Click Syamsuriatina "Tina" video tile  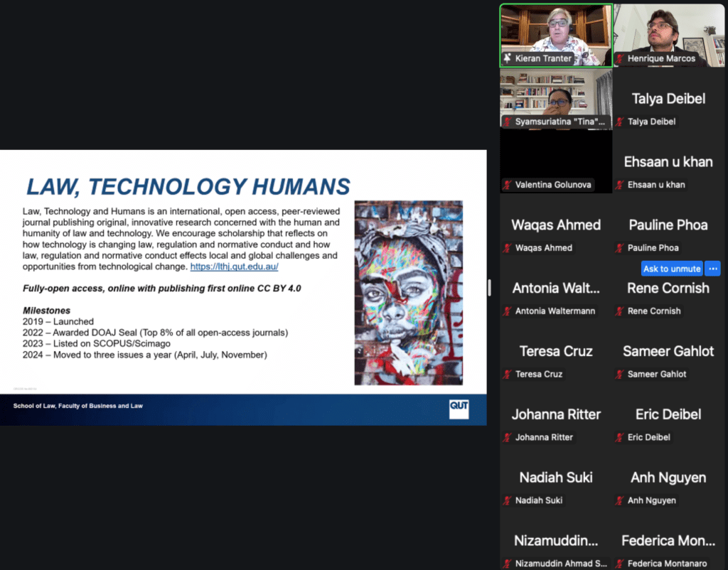pyautogui.click(x=556, y=98)
